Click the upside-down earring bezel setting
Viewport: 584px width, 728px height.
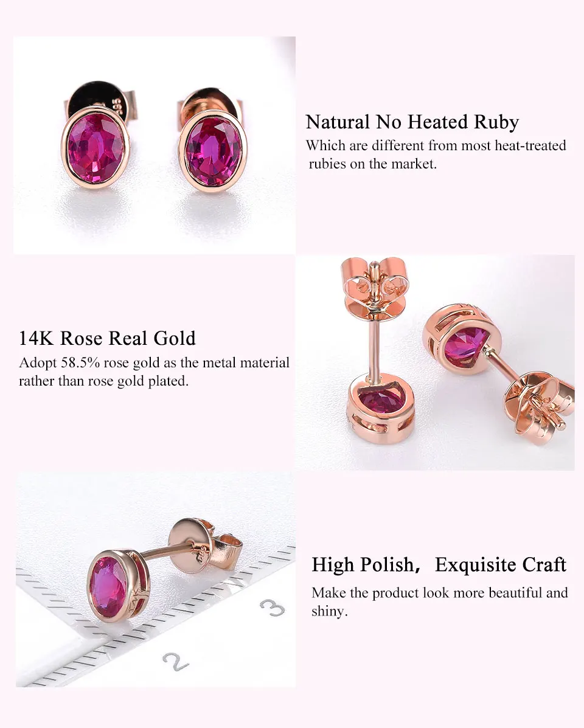point(380,407)
